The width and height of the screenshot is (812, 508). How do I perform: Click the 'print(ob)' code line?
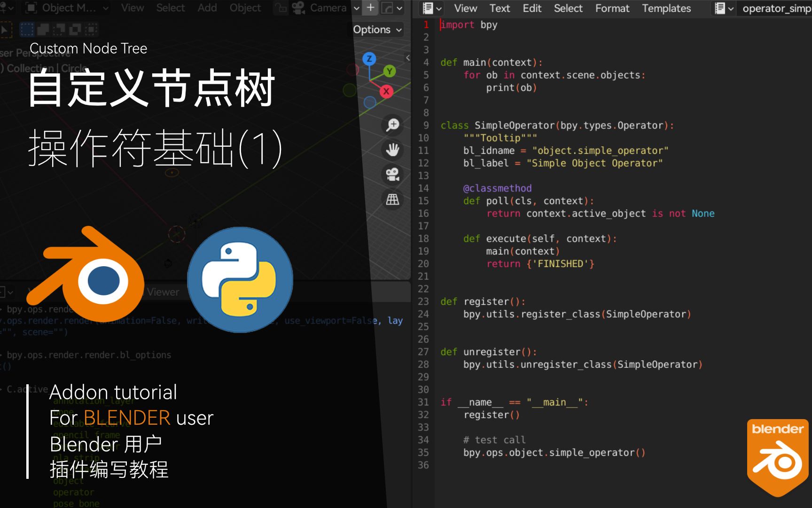[x=511, y=87]
